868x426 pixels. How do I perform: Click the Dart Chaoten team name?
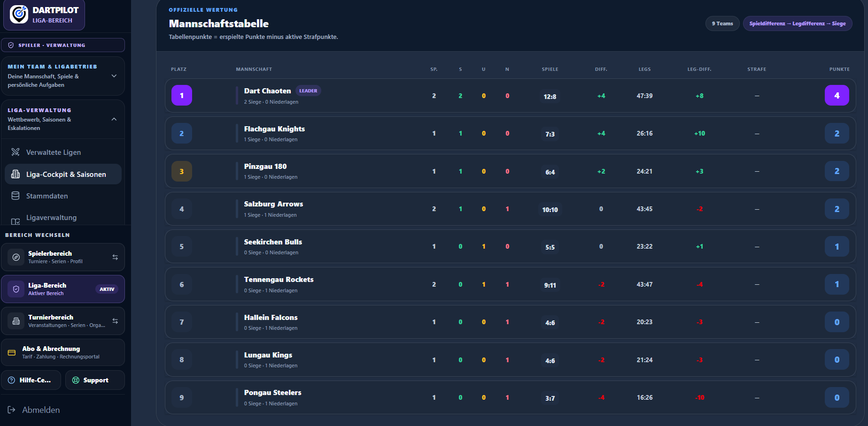pyautogui.click(x=267, y=91)
